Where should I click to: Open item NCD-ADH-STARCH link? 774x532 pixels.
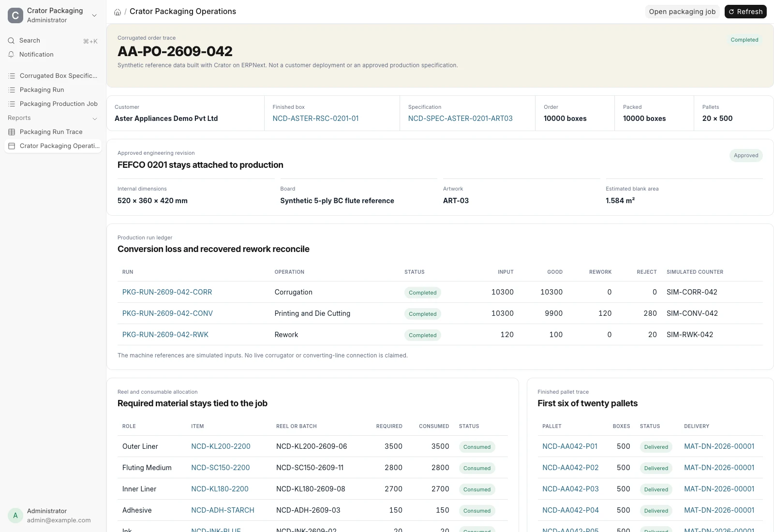point(223,510)
